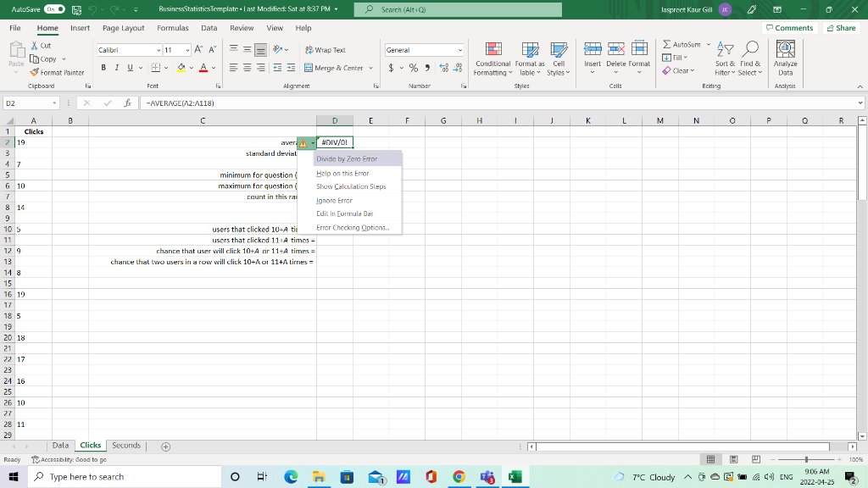Click the Insert Function fx icon
This screenshot has width=868, height=488.
(127, 103)
